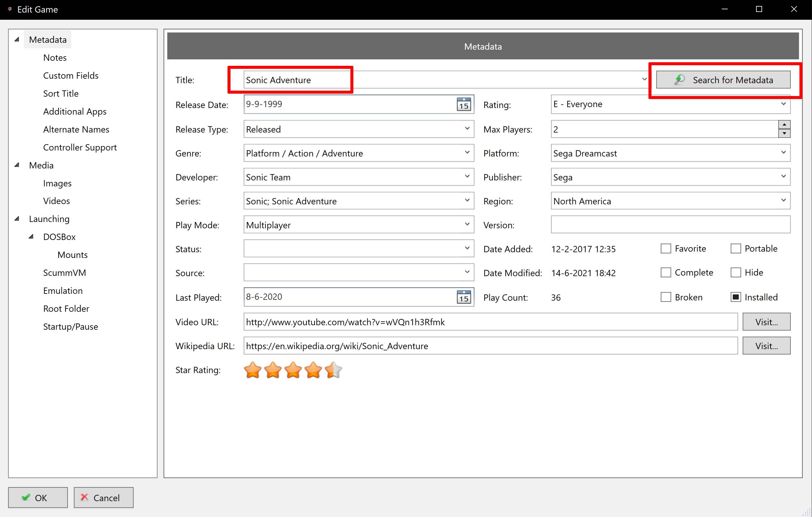This screenshot has height=517, width=812.
Task: Click the Max Players number field
Action: click(x=665, y=129)
